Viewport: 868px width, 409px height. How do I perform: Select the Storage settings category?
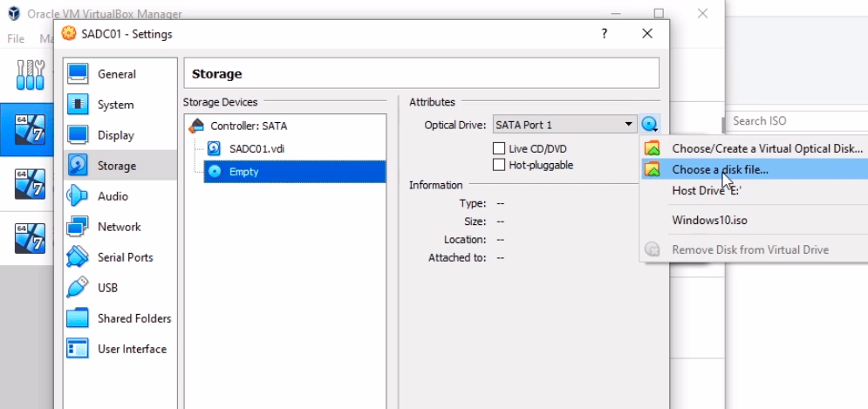click(x=120, y=166)
